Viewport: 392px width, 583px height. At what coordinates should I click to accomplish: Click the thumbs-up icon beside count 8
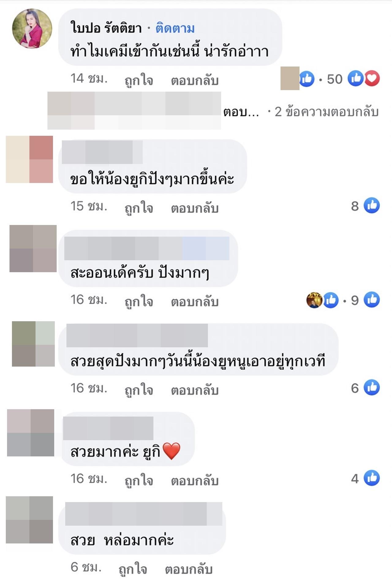coord(372,205)
